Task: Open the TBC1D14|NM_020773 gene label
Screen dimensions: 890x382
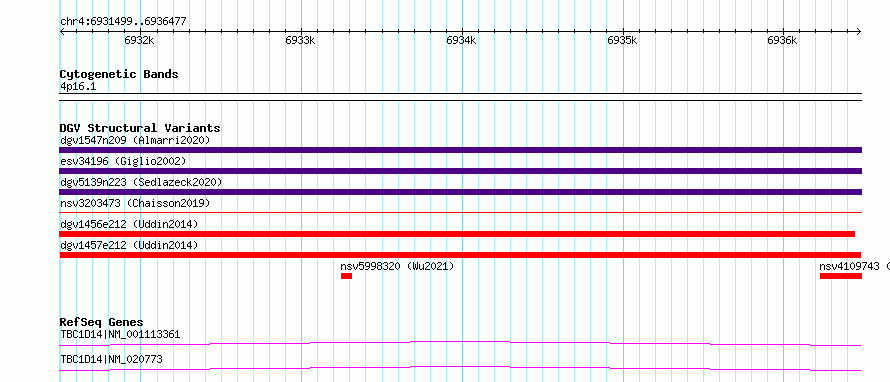Action: pyautogui.click(x=111, y=359)
